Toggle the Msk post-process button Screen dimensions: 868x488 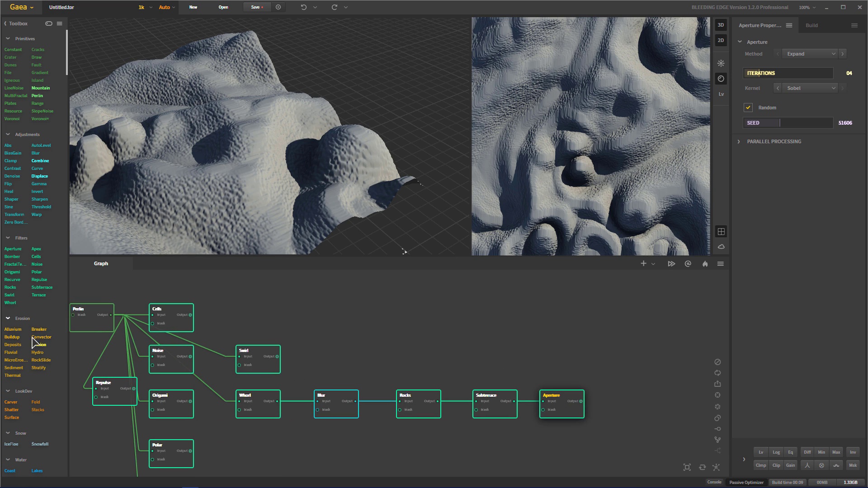tap(853, 465)
